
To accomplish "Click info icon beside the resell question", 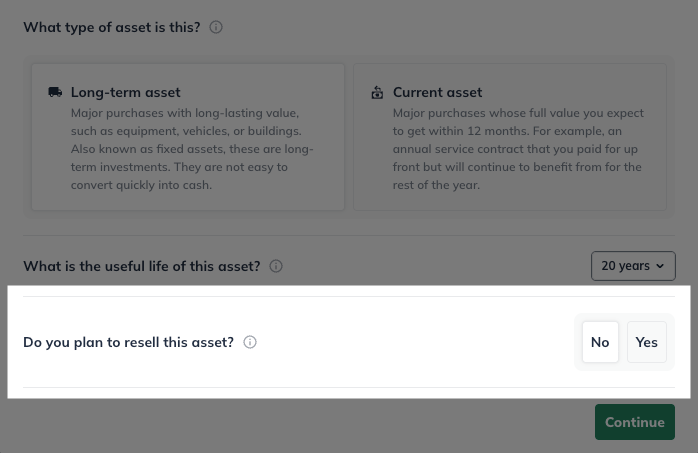I will [250, 342].
